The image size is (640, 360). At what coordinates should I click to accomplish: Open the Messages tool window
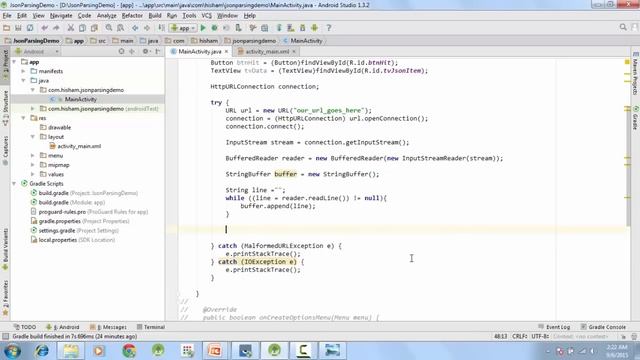[108, 327]
